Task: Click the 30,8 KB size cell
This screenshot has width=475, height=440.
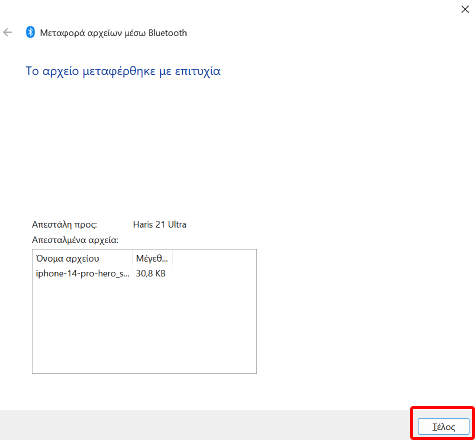Action: (151, 274)
